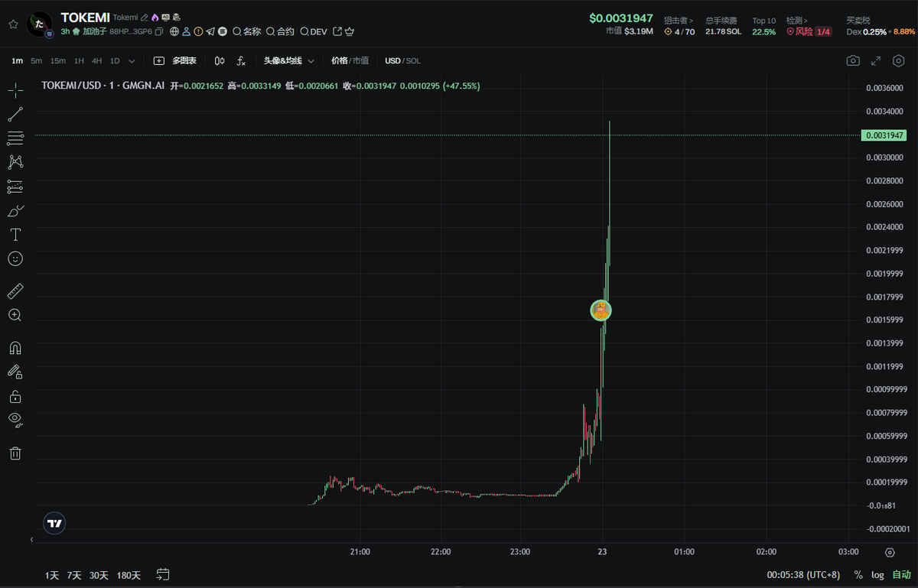
Task: Open the token website globe icon
Action: pos(174,31)
